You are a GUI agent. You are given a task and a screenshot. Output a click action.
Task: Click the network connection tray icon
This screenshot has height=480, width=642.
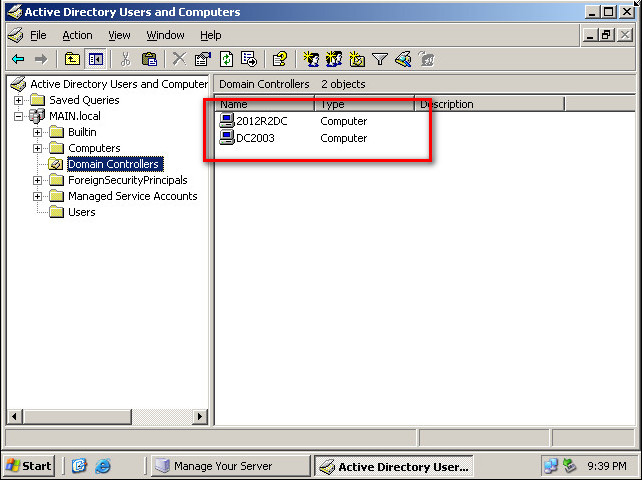[551, 466]
